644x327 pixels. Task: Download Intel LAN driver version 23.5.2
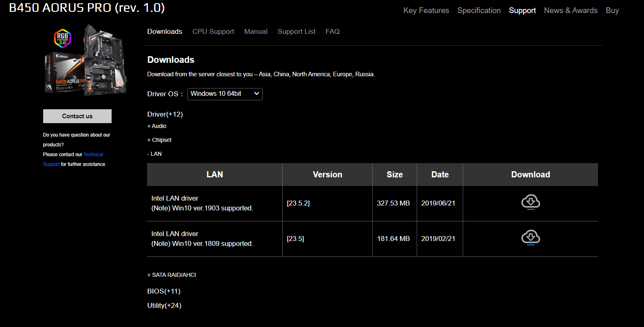(530, 202)
